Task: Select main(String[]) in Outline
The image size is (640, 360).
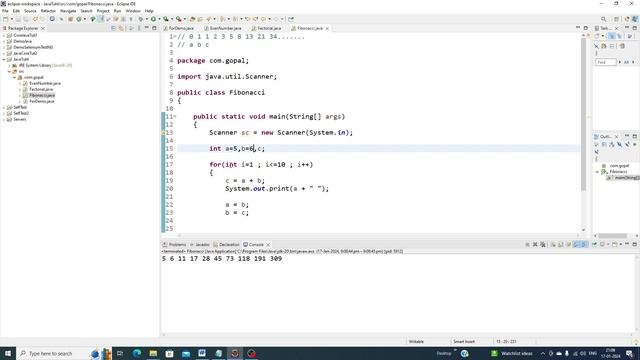Action: (624, 178)
